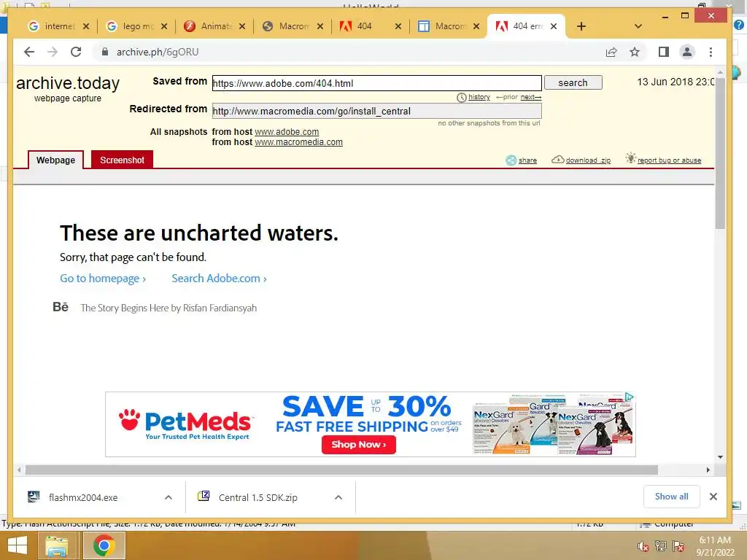Toggle the side panel icon
This screenshot has height=560, width=747.
coord(664,52)
